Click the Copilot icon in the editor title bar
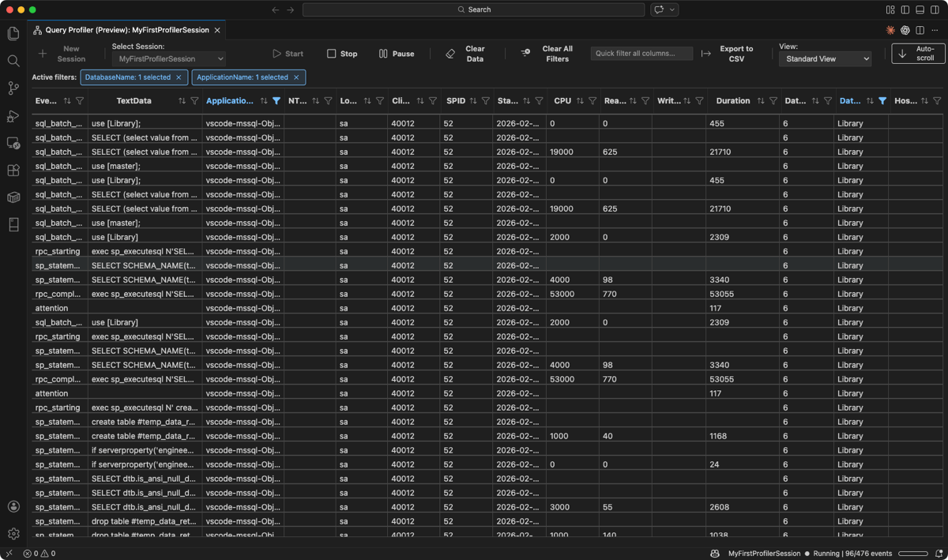Image resolution: width=948 pixels, height=560 pixels. [904, 29]
